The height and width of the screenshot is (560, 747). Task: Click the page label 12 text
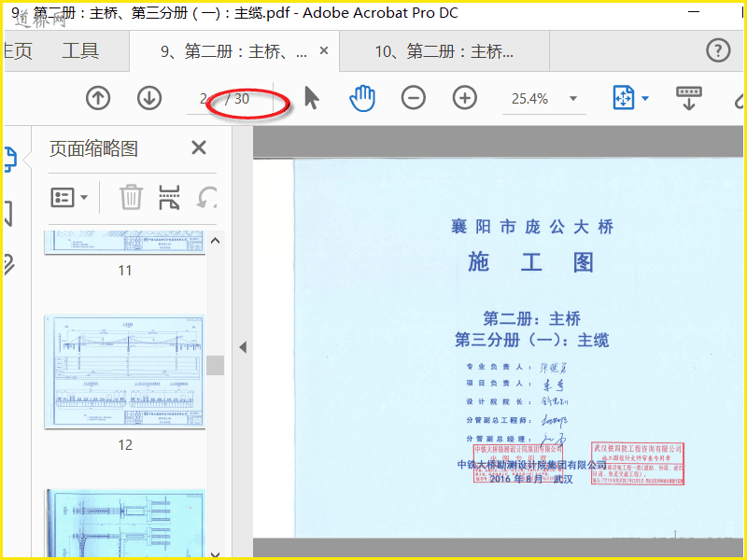pos(125,445)
